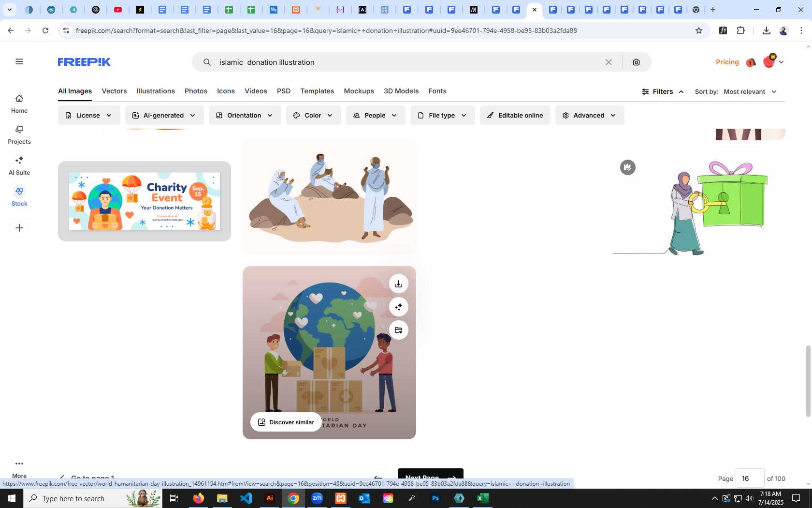This screenshot has height=508, width=812.
Task: Open AI Suite in the sidebar
Action: tap(19, 166)
